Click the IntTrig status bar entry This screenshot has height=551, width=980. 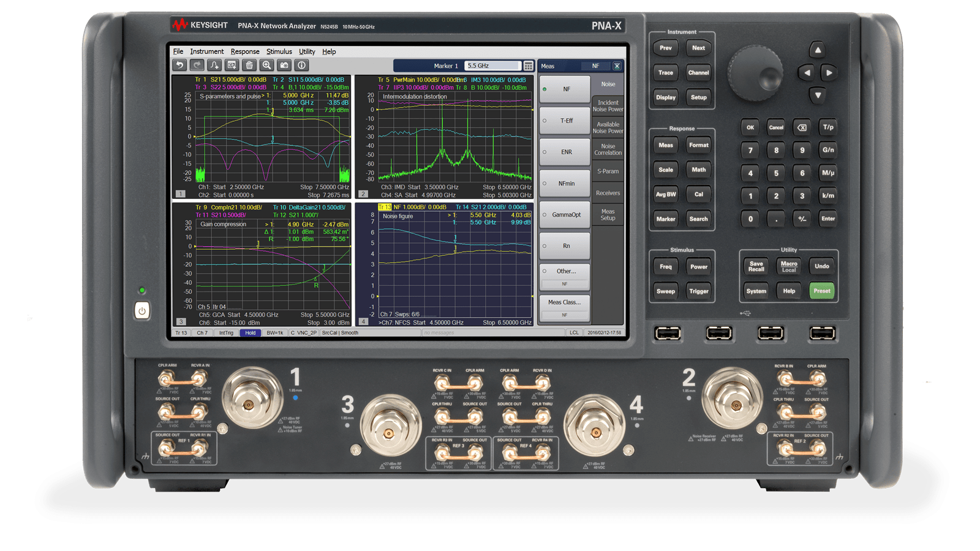click(x=226, y=333)
